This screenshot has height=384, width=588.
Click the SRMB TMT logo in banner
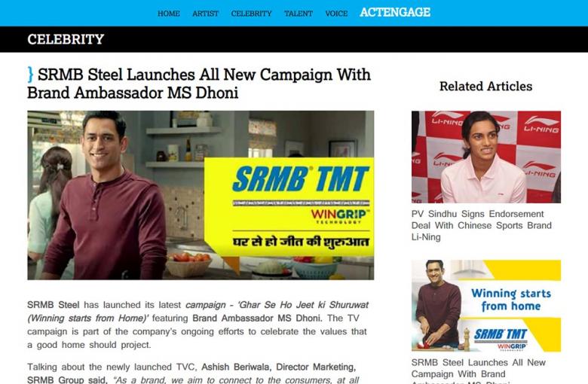pyautogui.click(x=301, y=179)
